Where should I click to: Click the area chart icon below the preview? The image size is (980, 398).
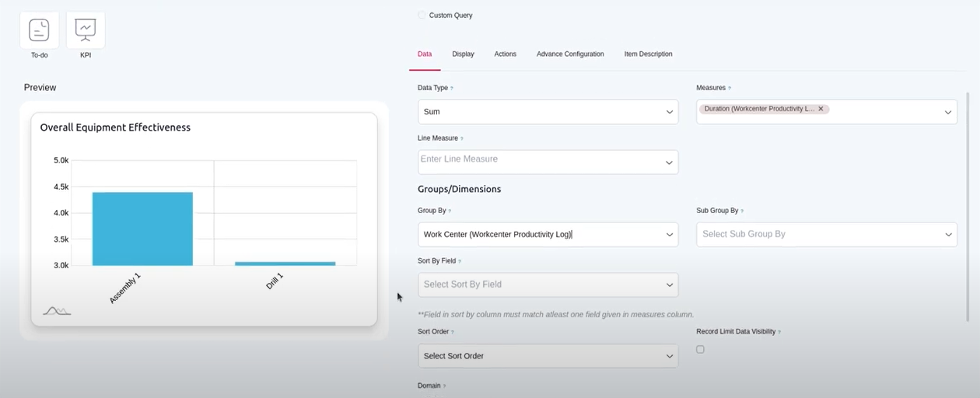[57, 311]
